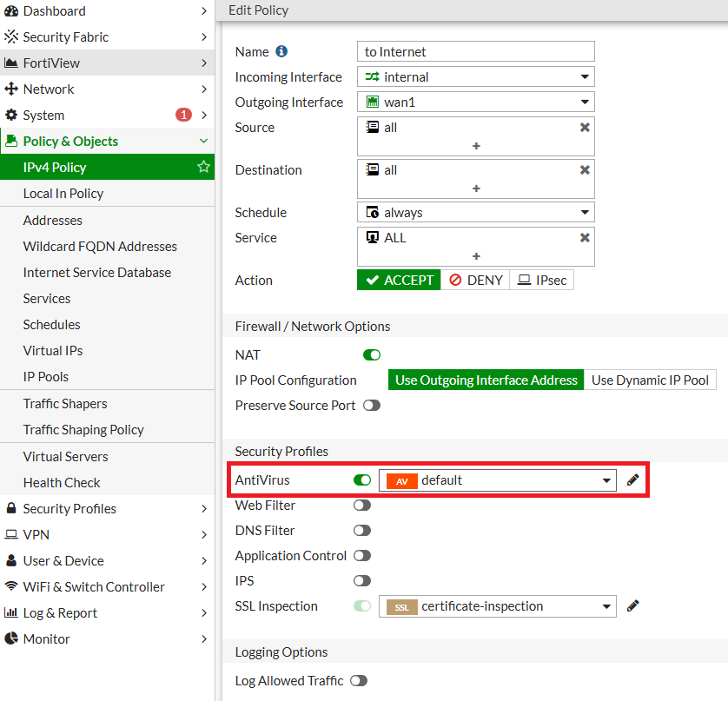728x701 pixels.
Task: Click the System gear icon
Action: pos(11,115)
